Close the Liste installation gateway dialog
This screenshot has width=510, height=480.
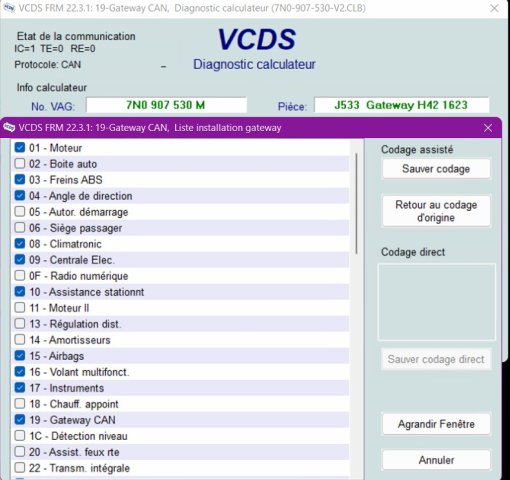[x=488, y=128]
